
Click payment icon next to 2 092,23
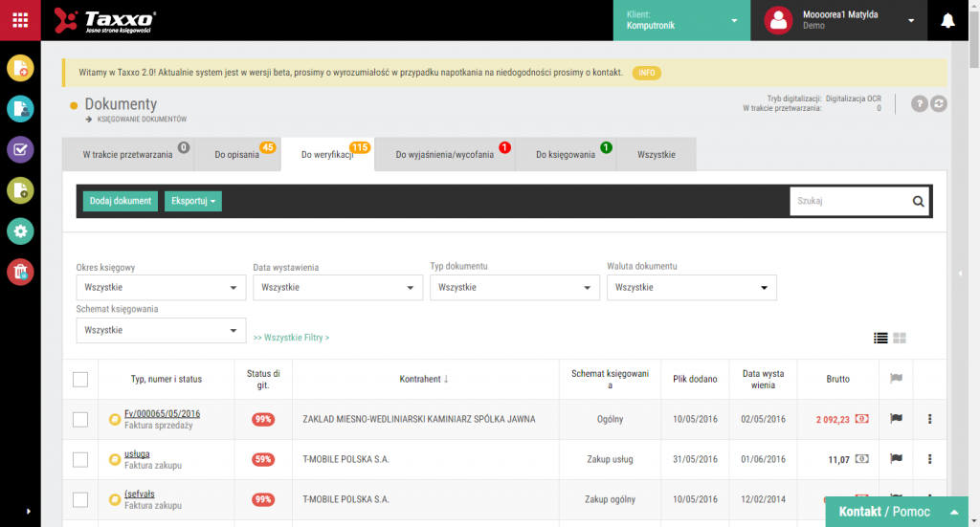(x=862, y=418)
